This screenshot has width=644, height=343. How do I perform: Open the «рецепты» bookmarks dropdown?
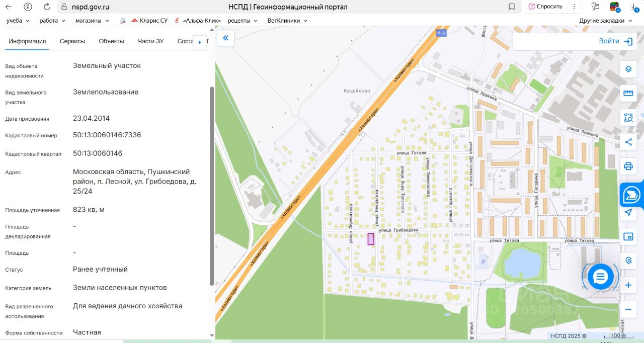pos(243,21)
